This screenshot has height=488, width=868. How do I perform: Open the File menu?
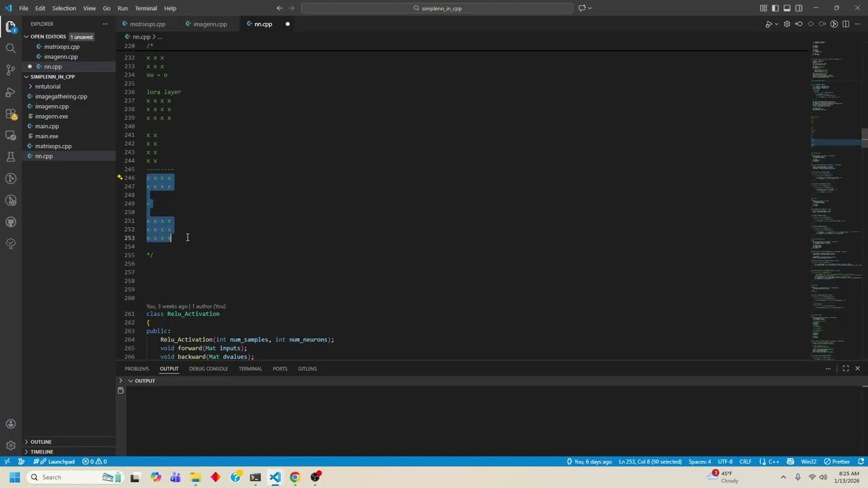(24, 8)
